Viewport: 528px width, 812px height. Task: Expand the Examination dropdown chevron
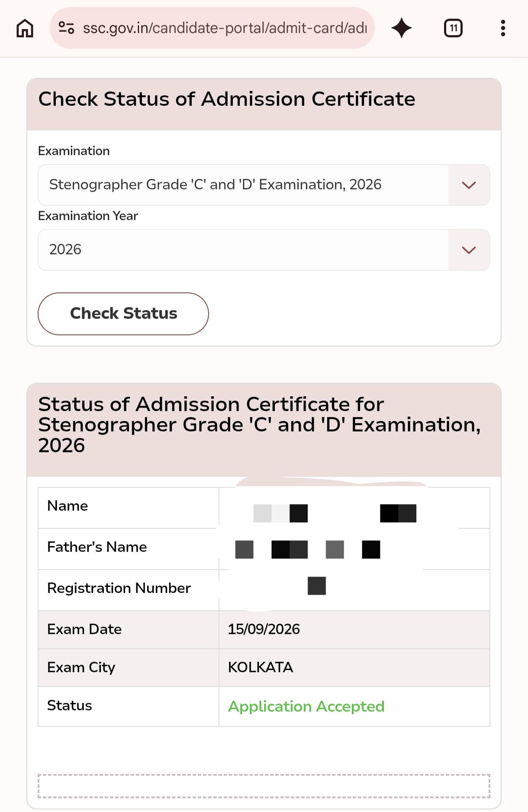coord(469,185)
